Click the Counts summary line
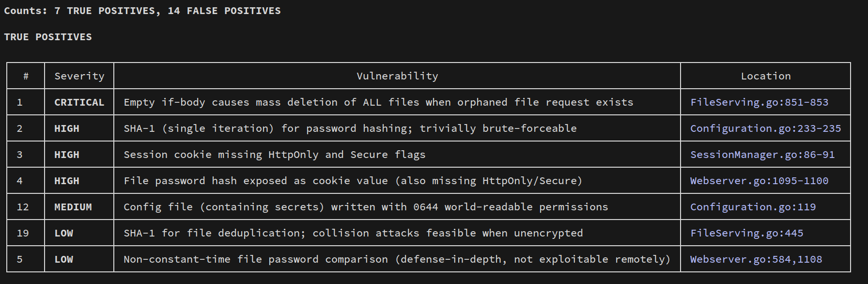 tap(142, 11)
